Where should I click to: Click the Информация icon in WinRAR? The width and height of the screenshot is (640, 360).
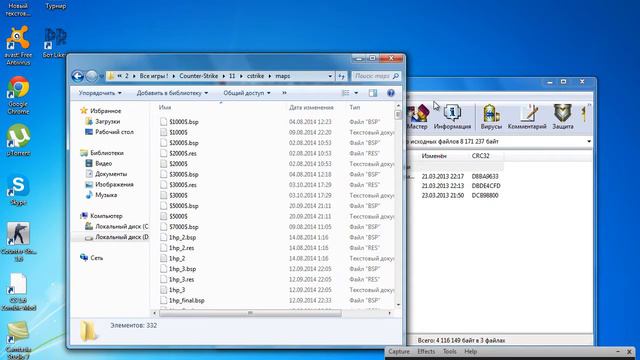(x=452, y=117)
